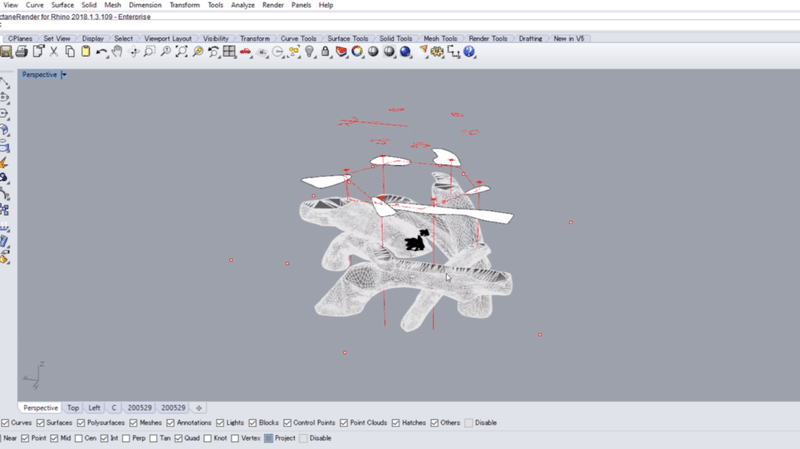800x449 pixels.
Task: Enable the Perp osnap checkbox
Action: click(x=126, y=438)
